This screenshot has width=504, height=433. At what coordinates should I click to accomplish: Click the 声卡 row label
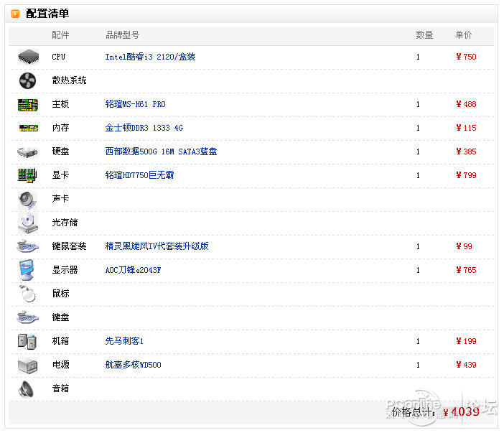[60, 199]
